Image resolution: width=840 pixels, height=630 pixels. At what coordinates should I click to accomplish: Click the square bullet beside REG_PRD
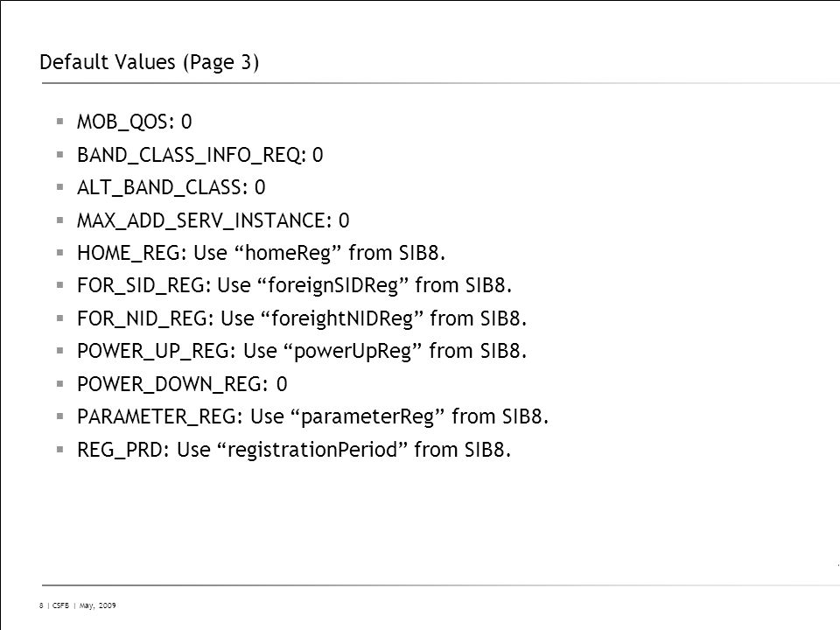coord(60,449)
